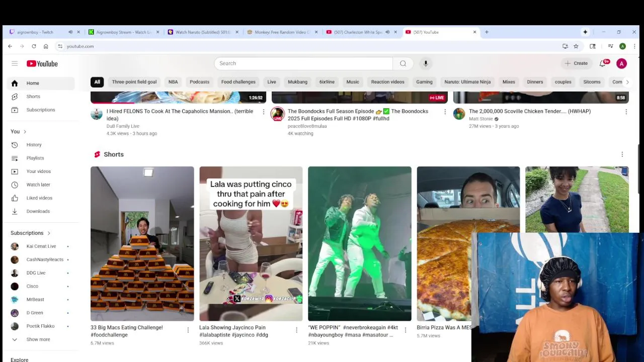
Task: Open options for Boondocks live video
Action: tap(445, 112)
